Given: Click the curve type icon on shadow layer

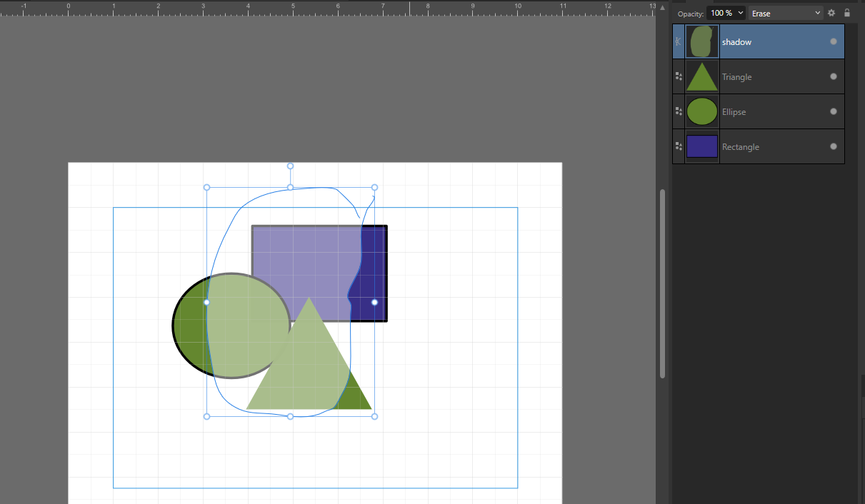Looking at the screenshot, I should [x=679, y=41].
